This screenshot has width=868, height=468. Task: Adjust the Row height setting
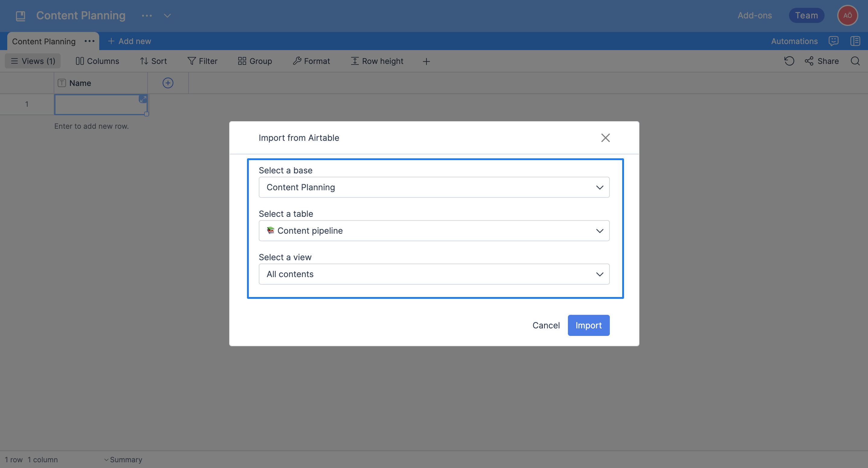pyautogui.click(x=377, y=61)
